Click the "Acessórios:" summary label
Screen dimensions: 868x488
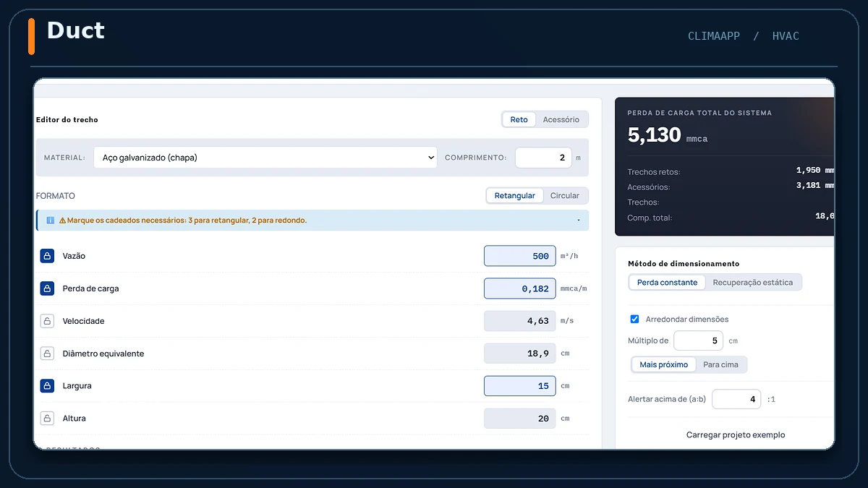pos(649,187)
